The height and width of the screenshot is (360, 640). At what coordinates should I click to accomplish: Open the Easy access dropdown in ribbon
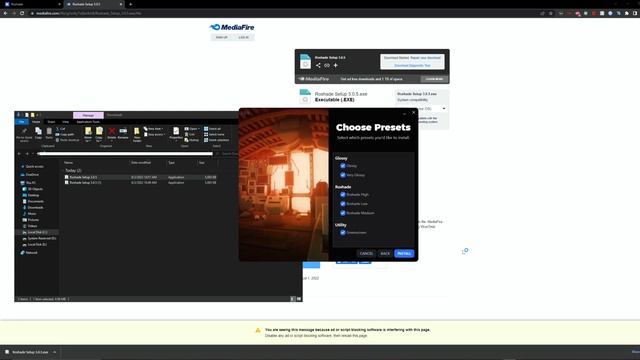pyautogui.click(x=154, y=134)
